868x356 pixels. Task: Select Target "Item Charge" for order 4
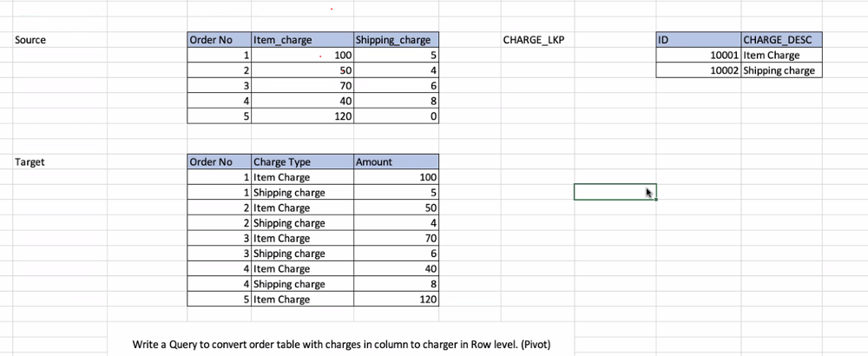click(x=302, y=269)
